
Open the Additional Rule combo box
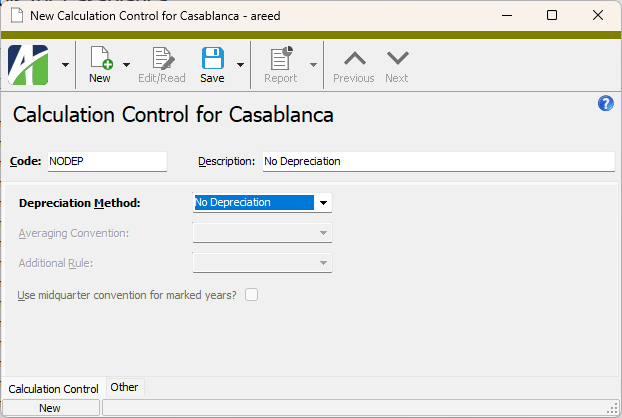coord(262,263)
